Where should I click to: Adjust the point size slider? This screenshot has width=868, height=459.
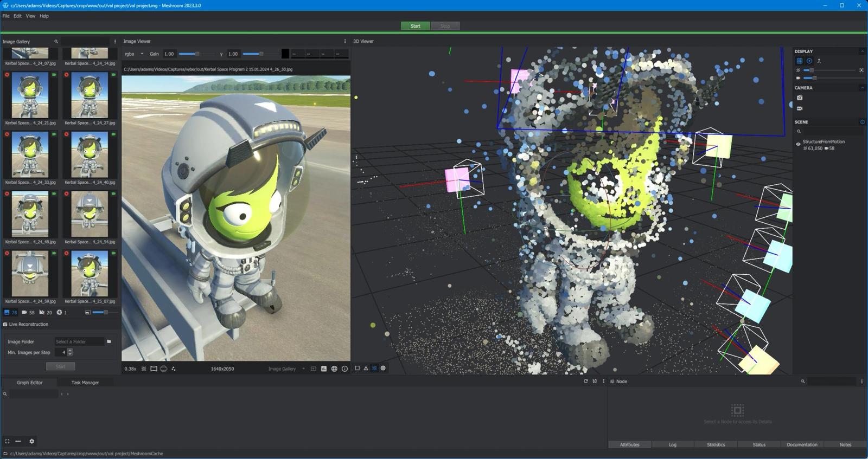click(x=830, y=70)
